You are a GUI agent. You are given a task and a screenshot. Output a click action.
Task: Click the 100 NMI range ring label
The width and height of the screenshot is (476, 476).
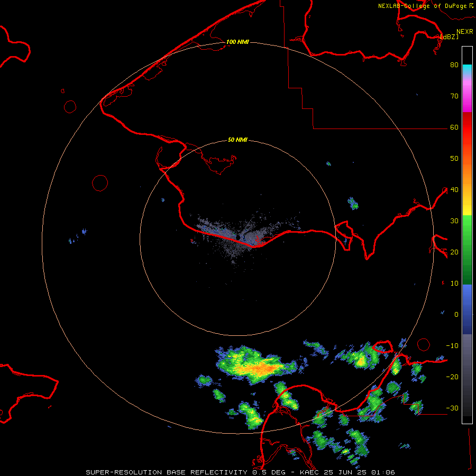(237, 42)
